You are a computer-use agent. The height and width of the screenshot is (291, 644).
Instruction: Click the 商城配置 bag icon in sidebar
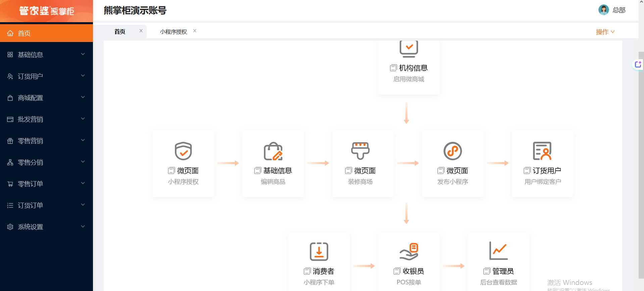10,98
